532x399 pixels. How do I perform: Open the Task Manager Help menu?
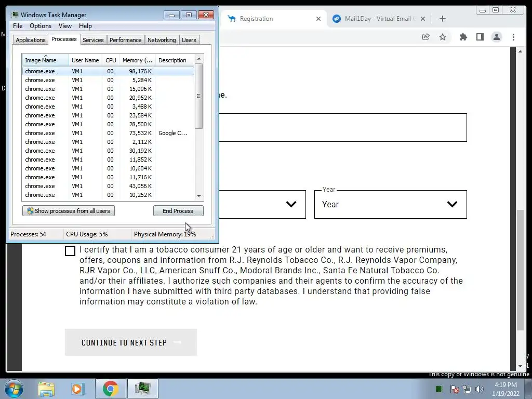click(x=85, y=26)
